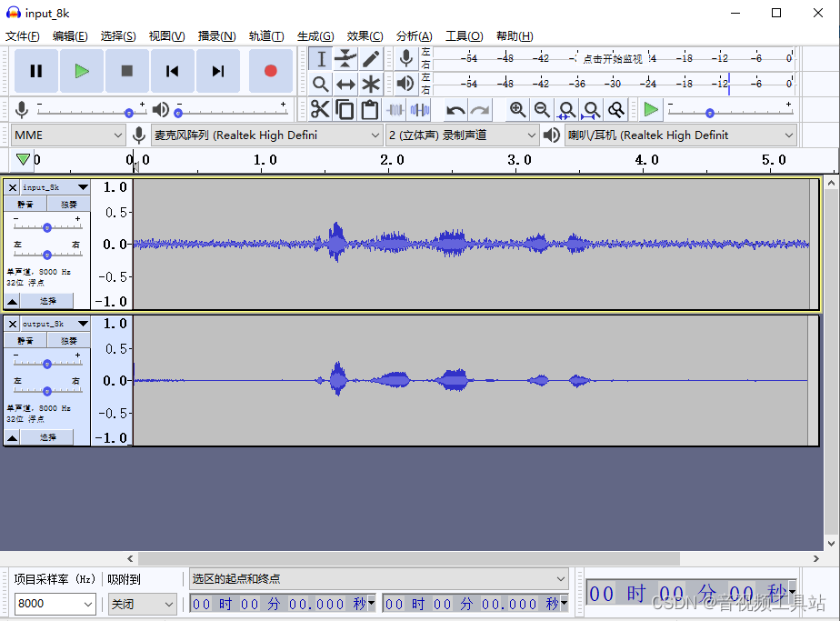Click the Cut scissors icon
840x621 pixels.
[x=320, y=110]
